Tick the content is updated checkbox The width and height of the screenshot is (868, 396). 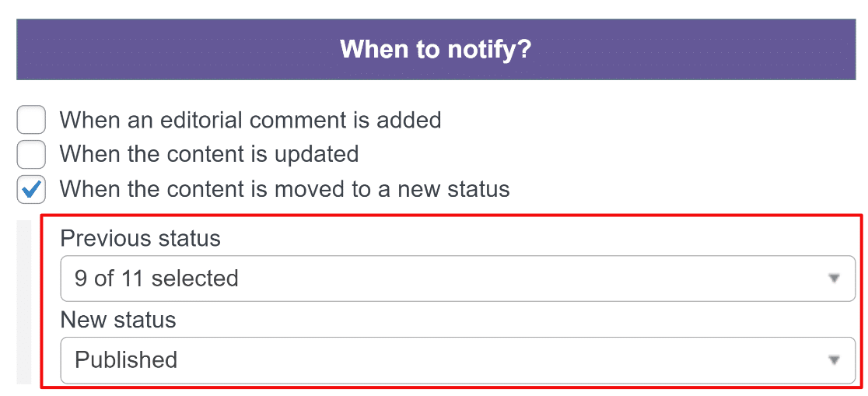tap(31, 155)
